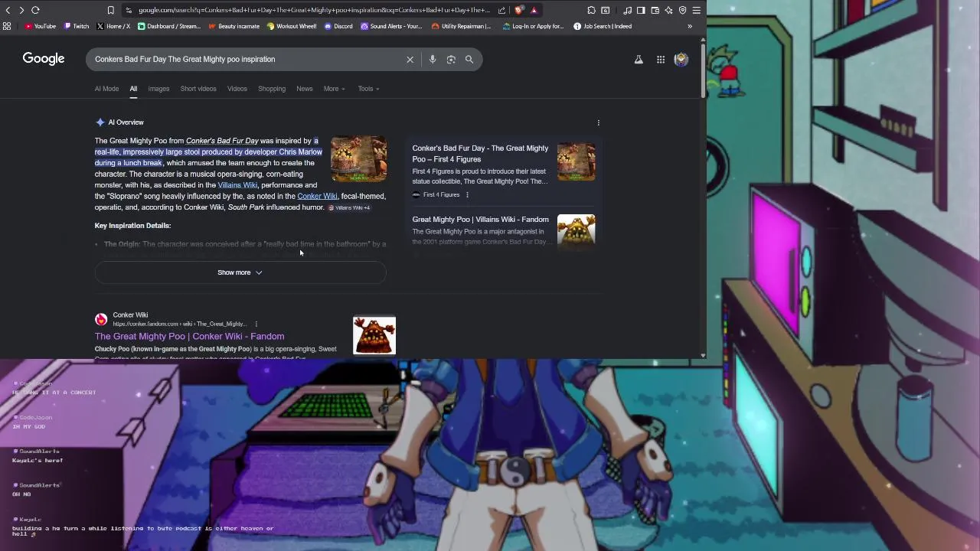Expand AI Overview with Show more
Image resolution: width=980 pixels, height=551 pixels.
pos(240,272)
